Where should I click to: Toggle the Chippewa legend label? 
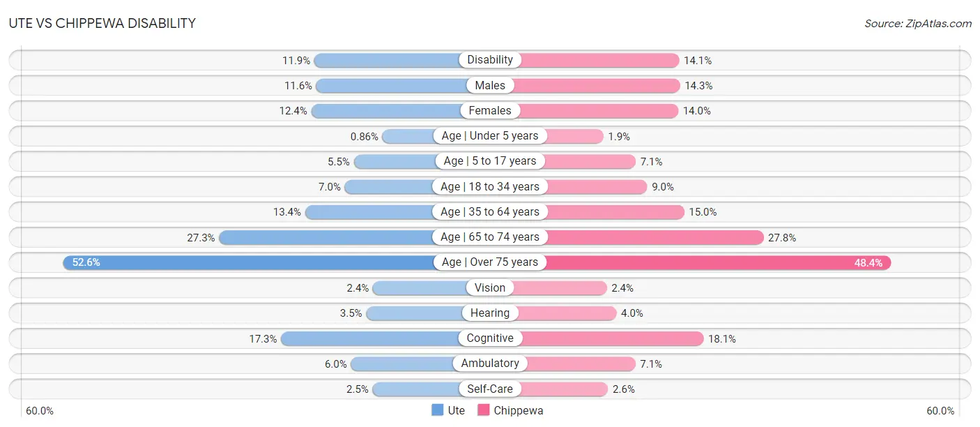(x=518, y=410)
